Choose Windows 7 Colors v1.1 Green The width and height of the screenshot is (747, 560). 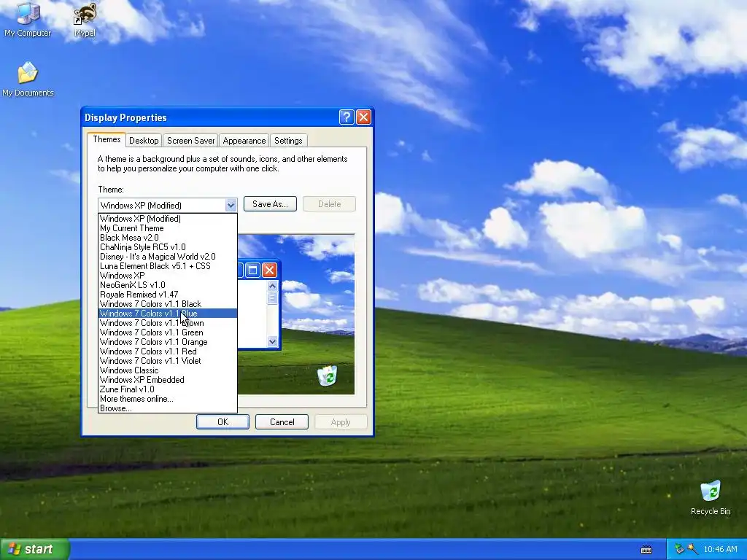(x=167, y=332)
